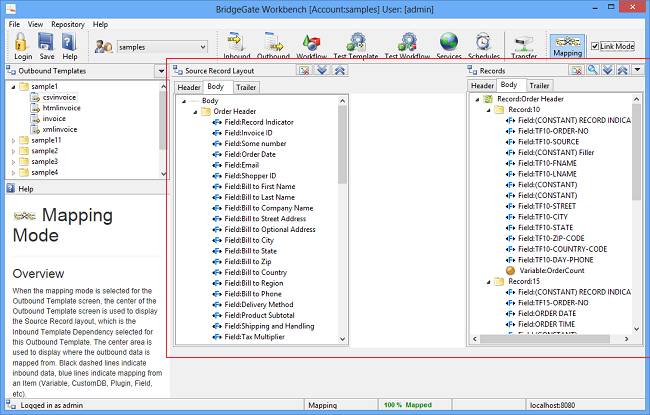This screenshot has width=650, height=415.
Task: Open the Inbound templates screen
Action: tap(237, 46)
